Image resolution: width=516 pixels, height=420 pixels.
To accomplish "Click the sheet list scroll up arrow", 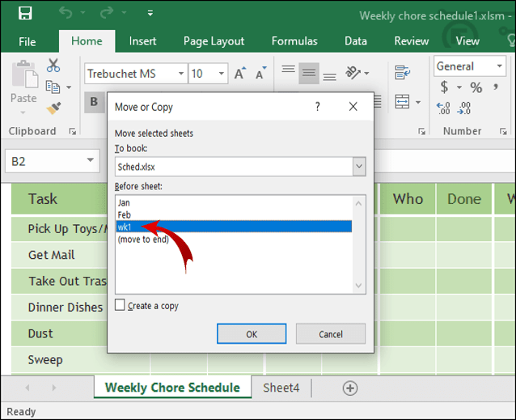I will [x=359, y=204].
